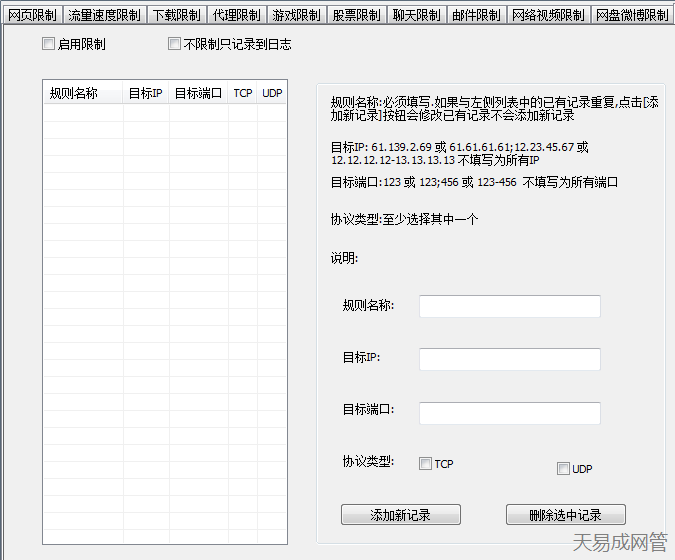Select the 下载限制 tab
The width and height of the screenshot is (675, 560).
pos(177,15)
